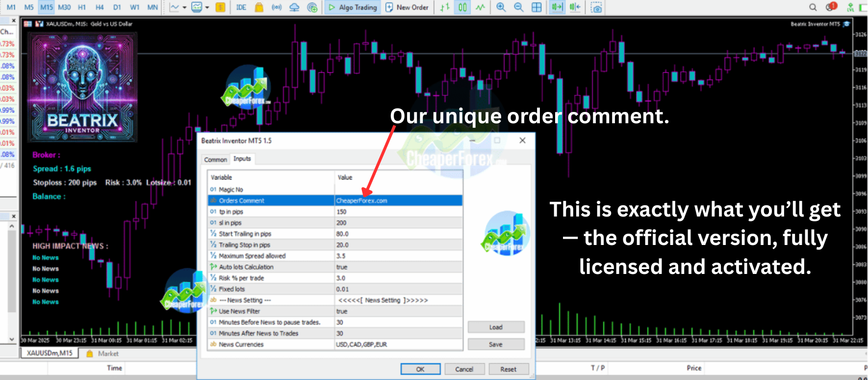868x380 pixels.
Task: Edit News Currencies value USD,CAD,GBP,EUR
Action: coord(399,344)
